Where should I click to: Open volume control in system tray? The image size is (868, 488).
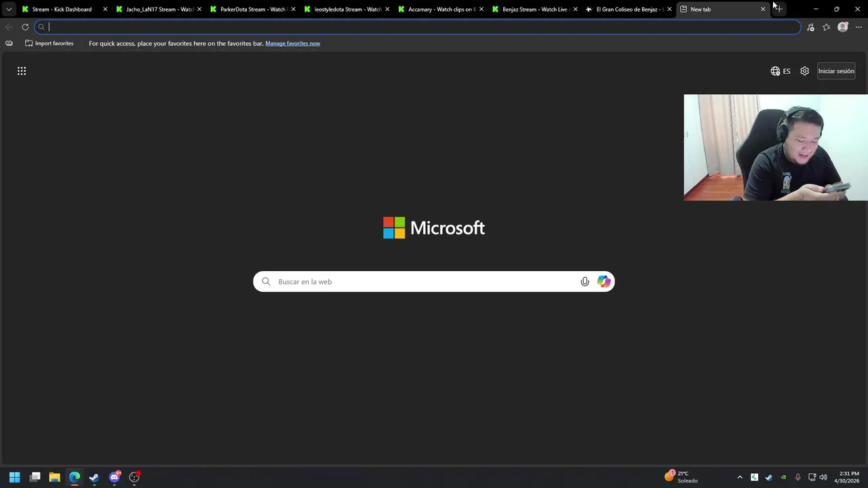(823, 477)
